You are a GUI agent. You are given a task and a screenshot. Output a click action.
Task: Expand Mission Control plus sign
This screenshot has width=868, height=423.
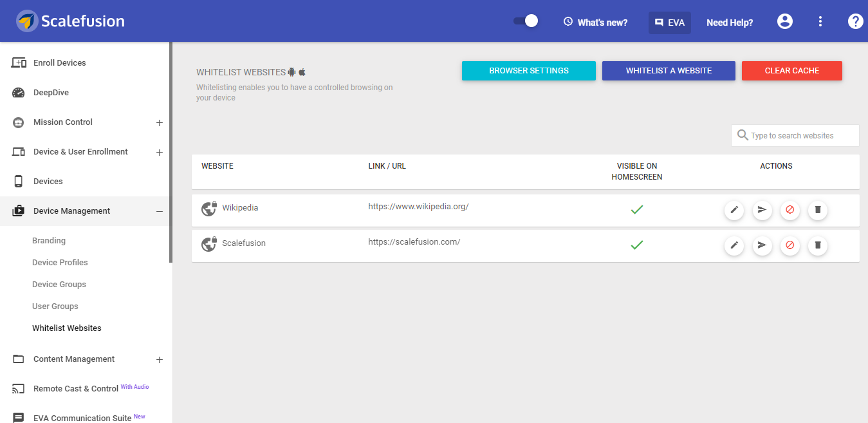coord(160,123)
